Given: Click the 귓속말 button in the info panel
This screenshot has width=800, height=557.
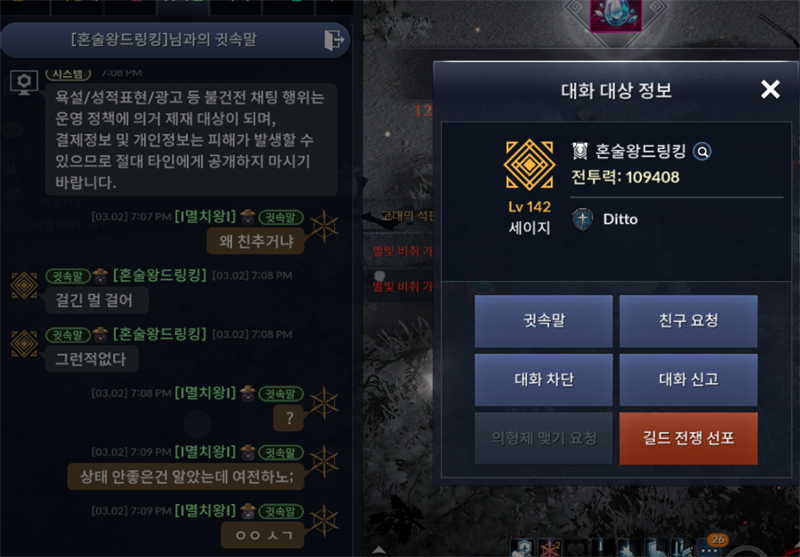Looking at the screenshot, I should (543, 321).
